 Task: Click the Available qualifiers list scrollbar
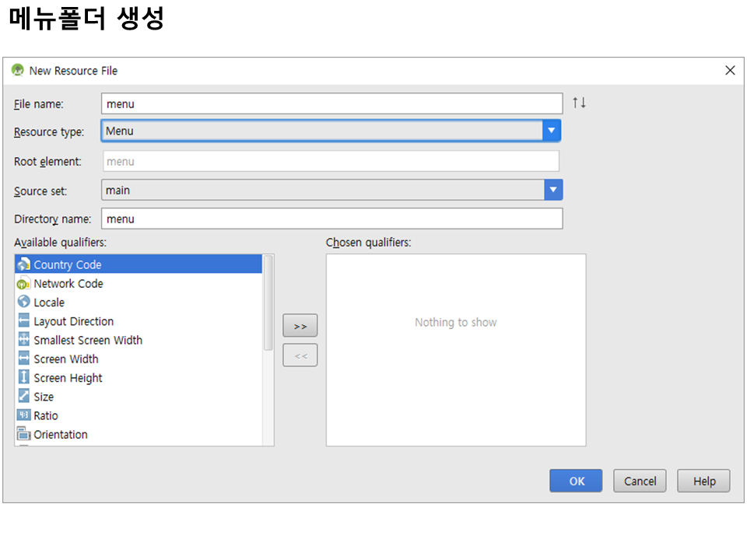268,303
